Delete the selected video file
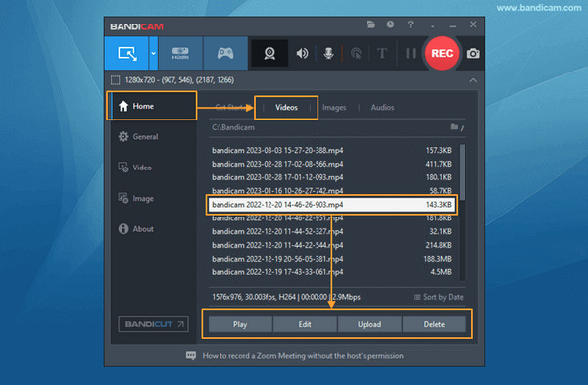 tap(434, 324)
